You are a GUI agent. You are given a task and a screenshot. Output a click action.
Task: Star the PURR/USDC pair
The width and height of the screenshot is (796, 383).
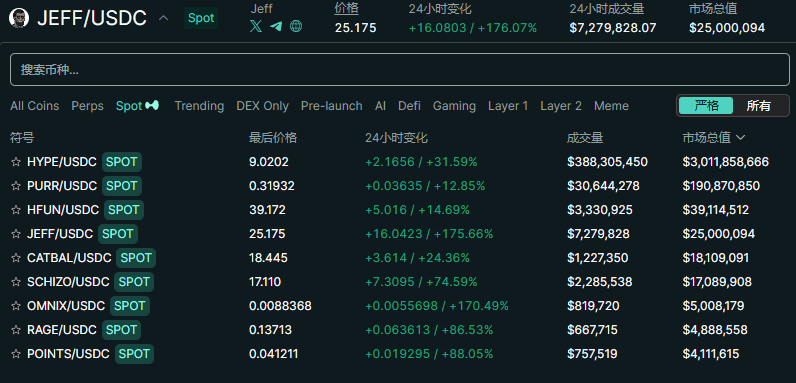pyautogui.click(x=16, y=186)
